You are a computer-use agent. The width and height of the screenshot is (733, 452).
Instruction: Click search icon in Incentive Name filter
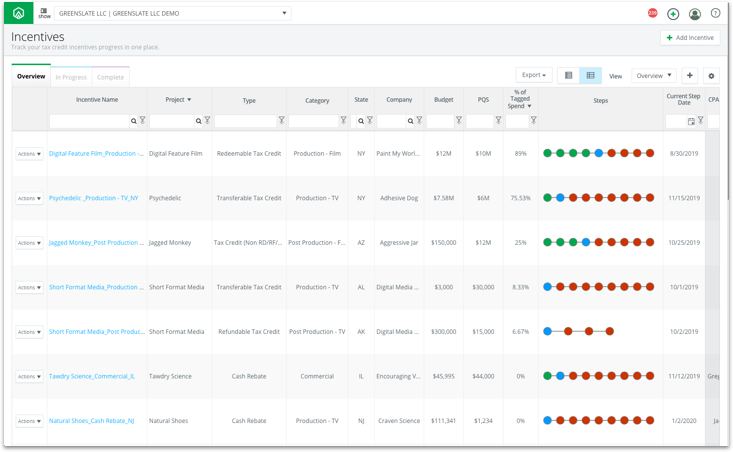(134, 121)
